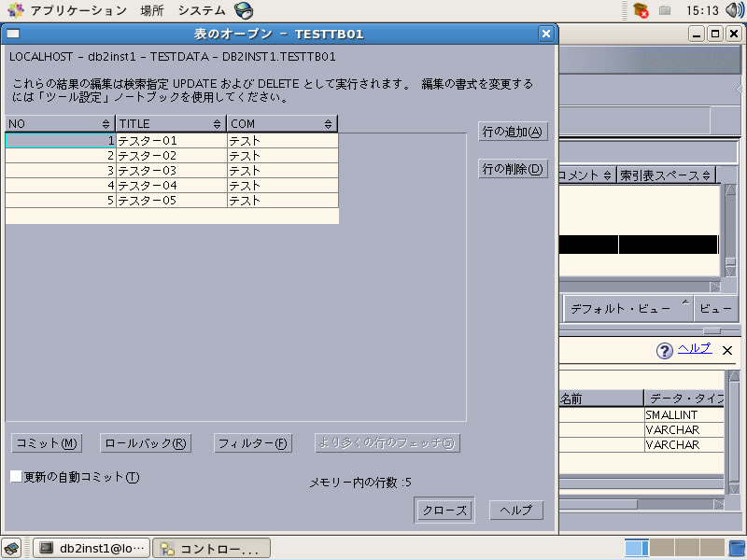Close the help pane with X icon
Screen dimensions: 747x560
point(727,350)
